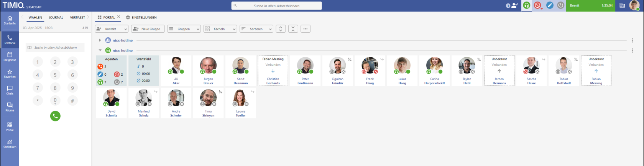Show next phone tabs with right chevron
Screen dimensions: 644x166
(88, 17)
